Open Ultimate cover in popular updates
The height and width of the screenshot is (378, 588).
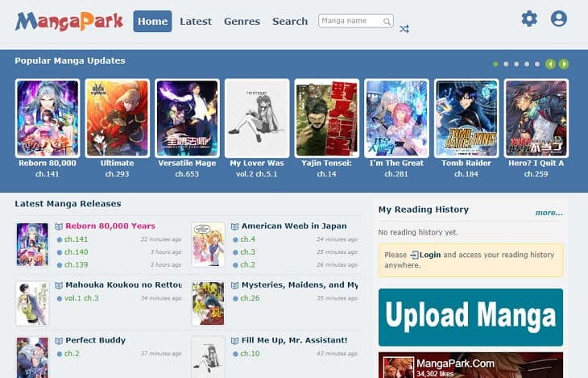click(117, 118)
